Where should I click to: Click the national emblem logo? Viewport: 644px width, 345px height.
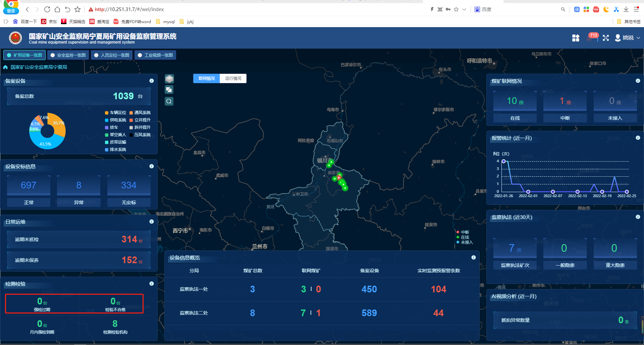(x=15, y=38)
